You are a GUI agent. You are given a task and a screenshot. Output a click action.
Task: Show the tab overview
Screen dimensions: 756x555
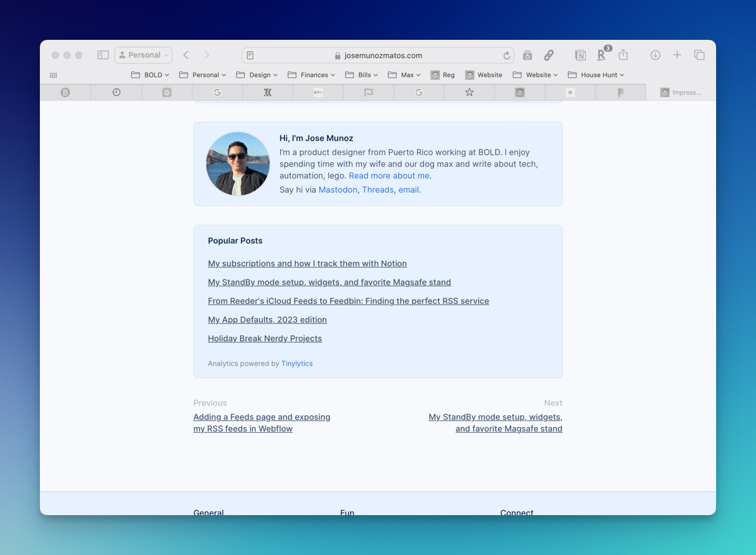[x=699, y=55]
